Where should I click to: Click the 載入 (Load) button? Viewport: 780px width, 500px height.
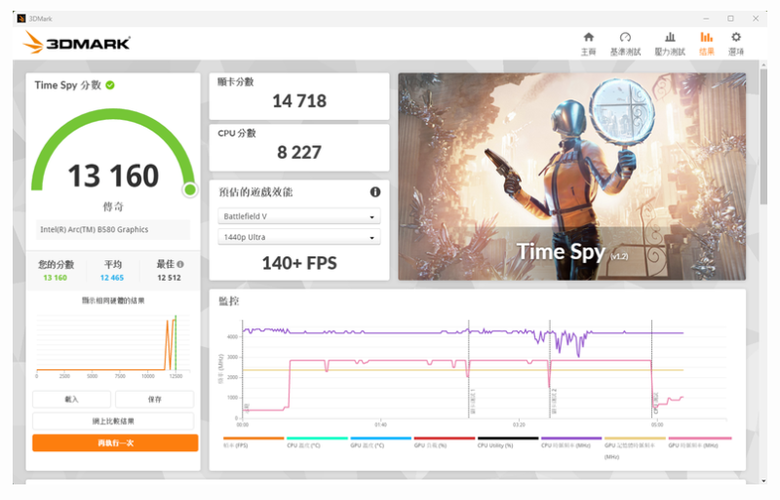(72, 399)
